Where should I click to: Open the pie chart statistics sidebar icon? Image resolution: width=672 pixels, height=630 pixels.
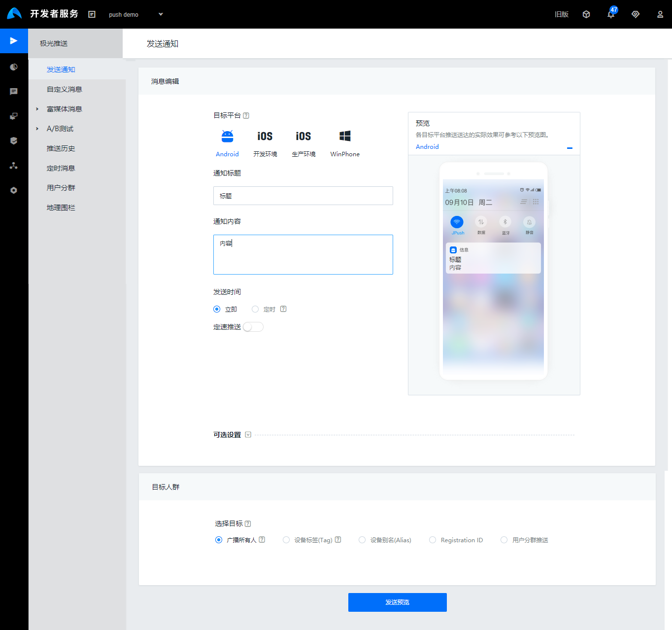coord(14,67)
